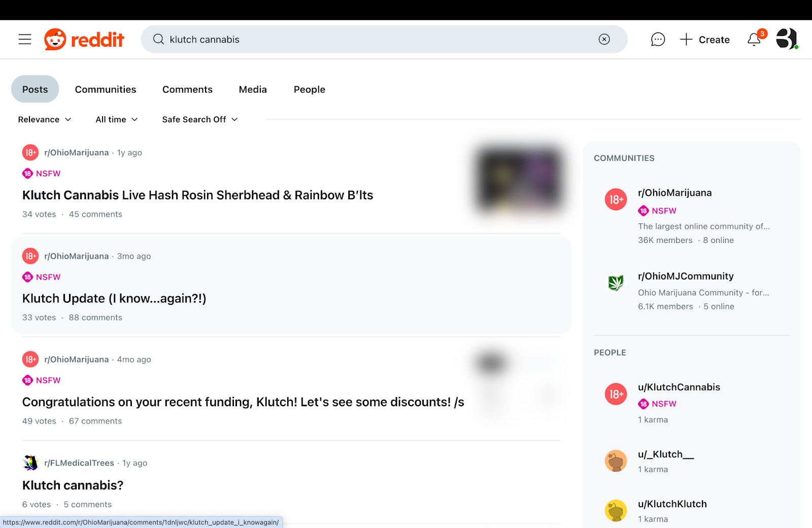
Task: Click the u/KlutchCannabis 18+ avatar
Action: click(616, 394)
